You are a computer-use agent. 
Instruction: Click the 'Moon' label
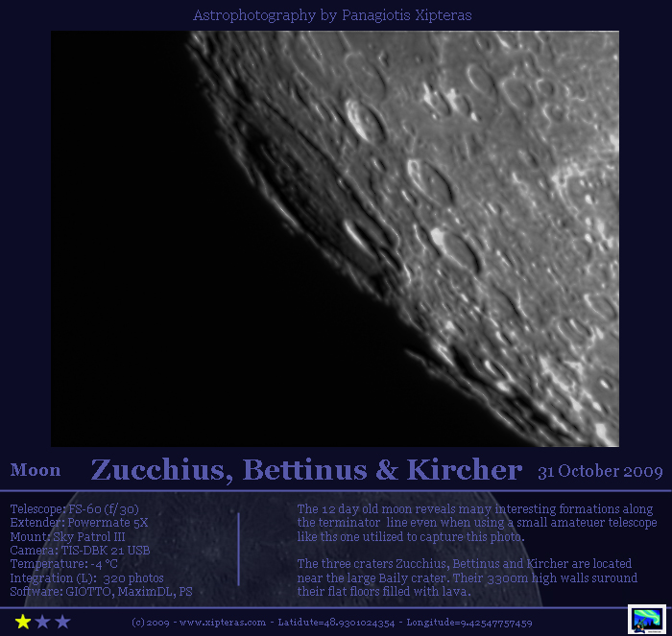[36, 470]
